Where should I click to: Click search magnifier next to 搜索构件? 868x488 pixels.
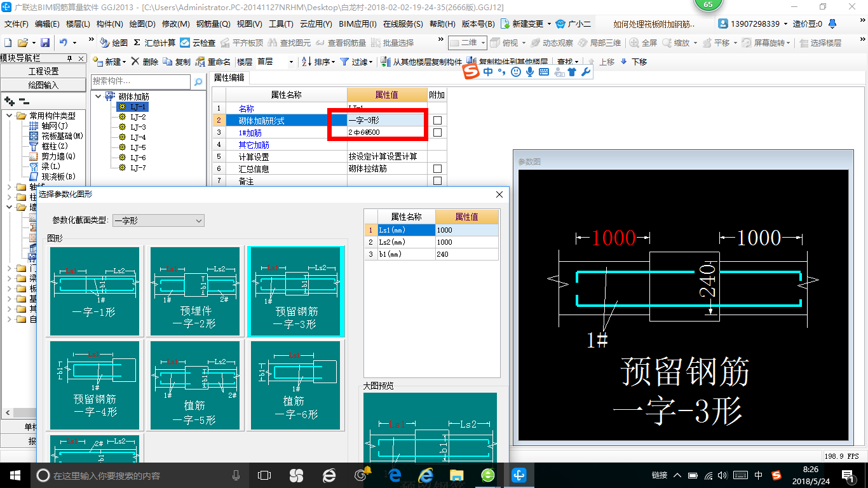pos(198,81)
